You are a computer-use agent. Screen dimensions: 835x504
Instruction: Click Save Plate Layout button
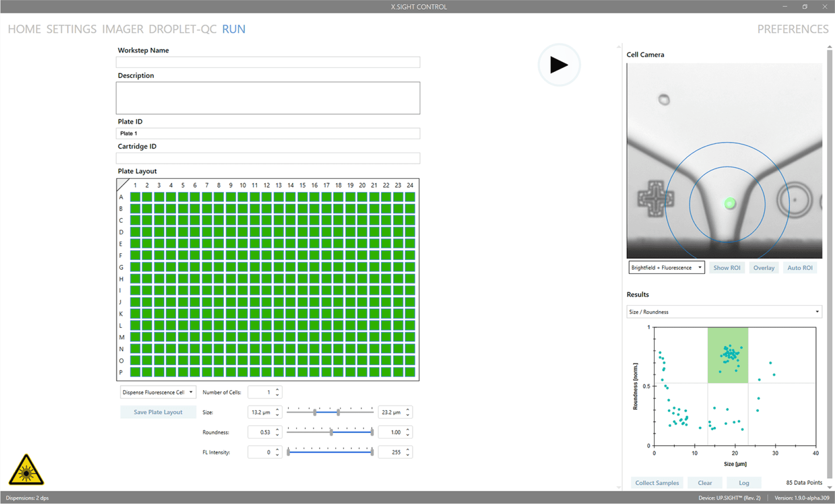158,412
